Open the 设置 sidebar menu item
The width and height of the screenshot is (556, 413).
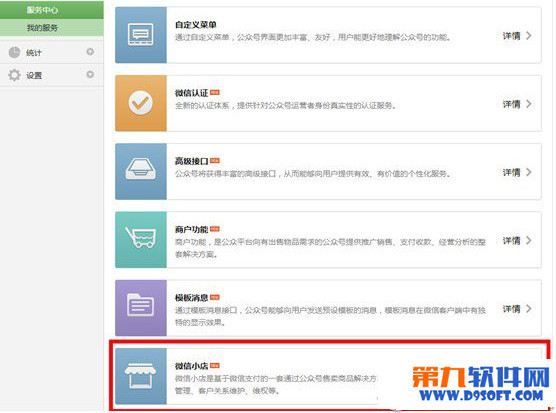coord(52,75)
